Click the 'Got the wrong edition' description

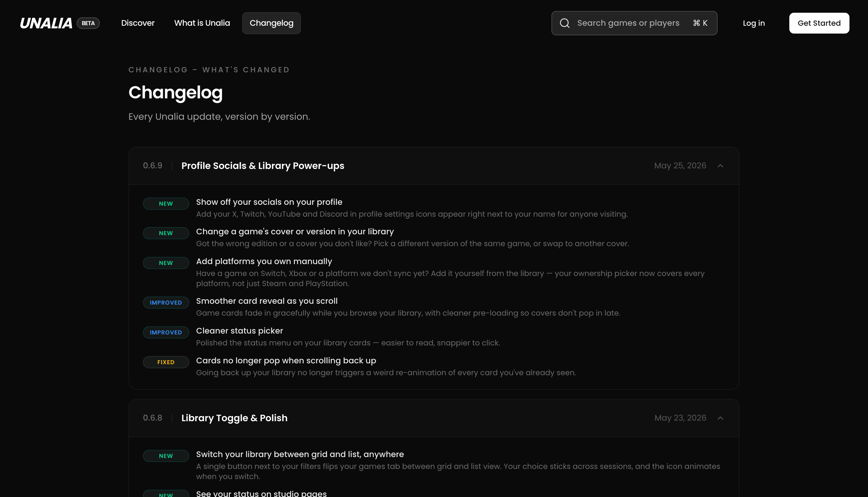click(x=412, y=244)
